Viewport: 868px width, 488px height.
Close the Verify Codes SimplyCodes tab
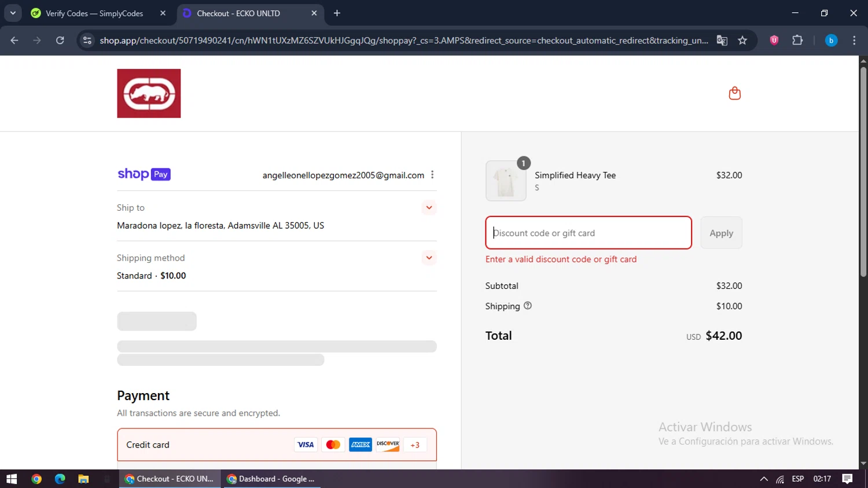tap(163, 13)
